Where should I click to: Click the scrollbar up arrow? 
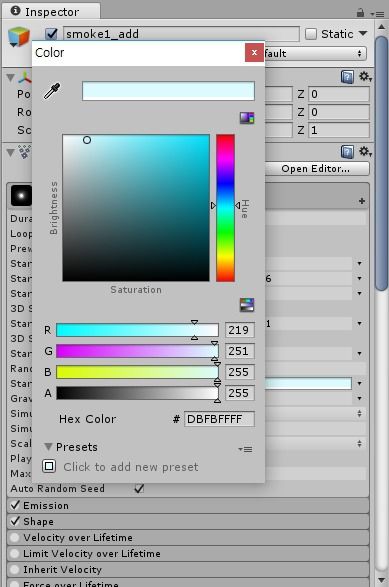pos(382,27)
